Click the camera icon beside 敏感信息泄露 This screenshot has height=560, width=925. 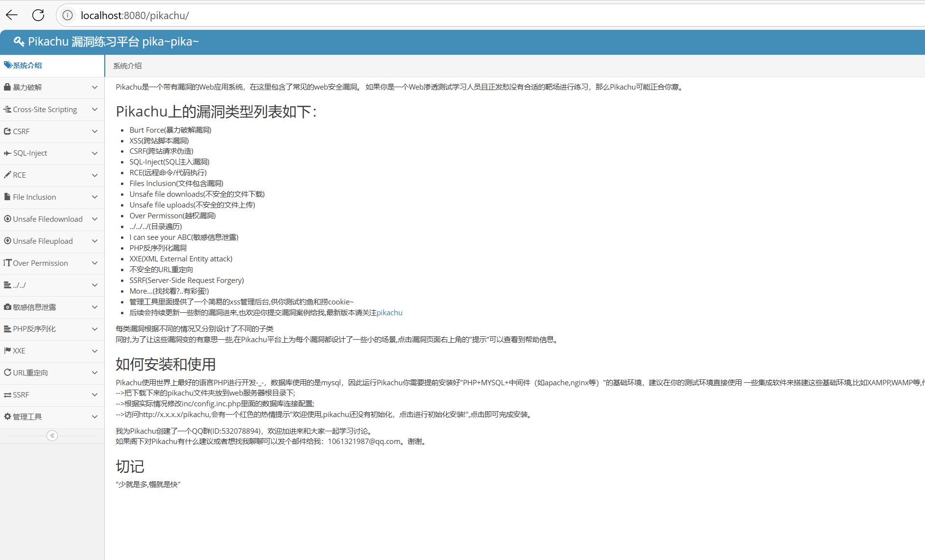point(7,307)
